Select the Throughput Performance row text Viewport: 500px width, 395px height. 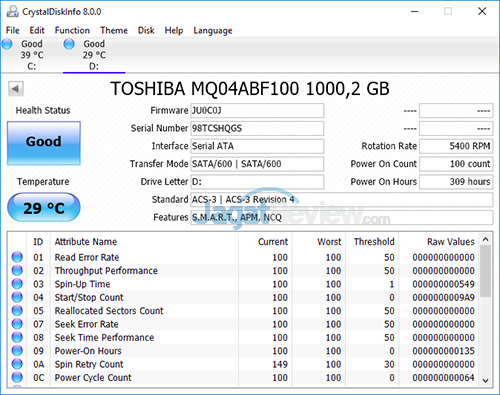pyautogui.click(x=106, y=271)
